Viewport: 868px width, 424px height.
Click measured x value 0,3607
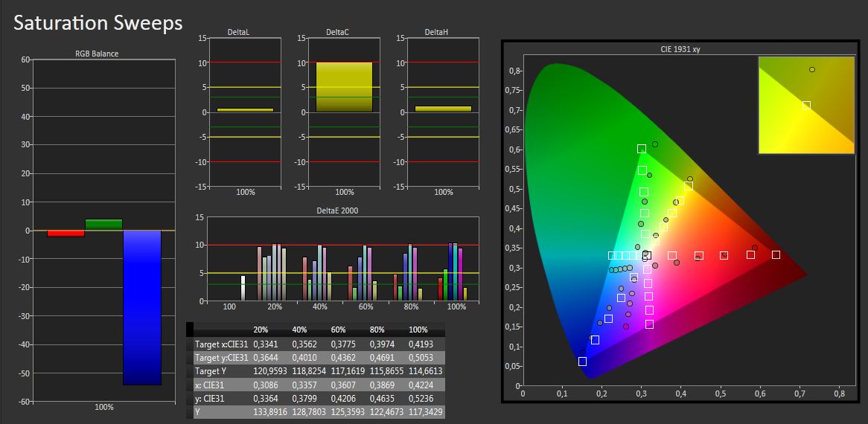point(342,385)
